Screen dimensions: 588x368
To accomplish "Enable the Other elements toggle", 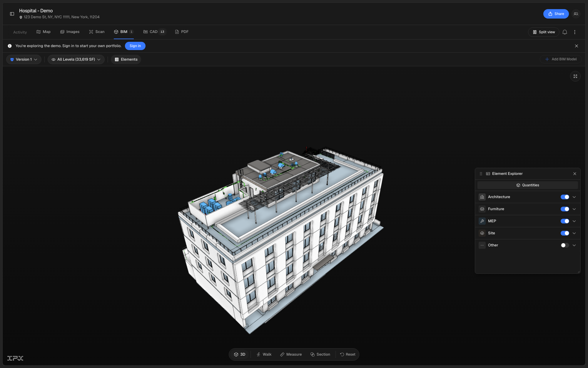I will click(x=565, y=245).
